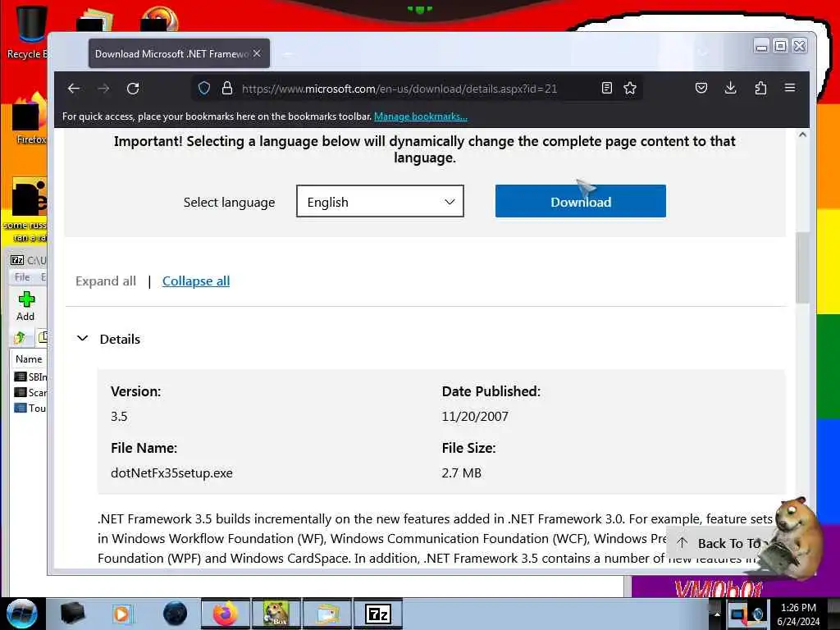Click the black box taskbar icon
The image size is (840, 630).
click(x=72, y=614)
